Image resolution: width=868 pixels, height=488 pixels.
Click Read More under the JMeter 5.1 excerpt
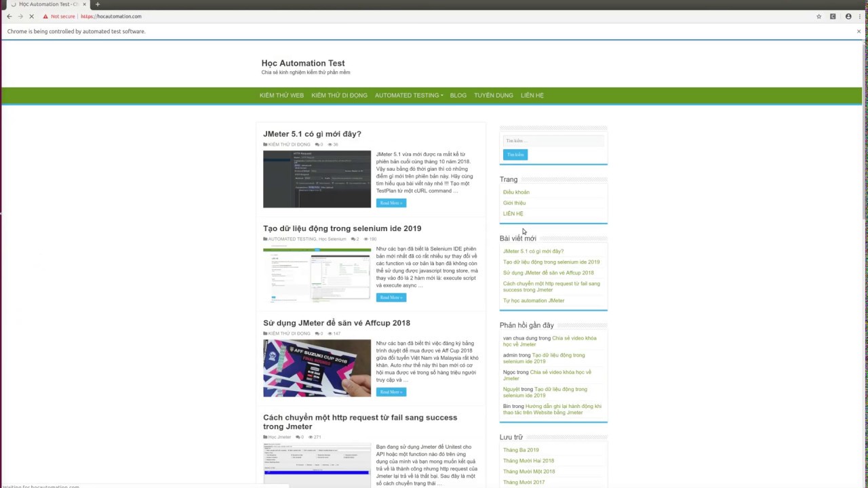coord(391,203)
